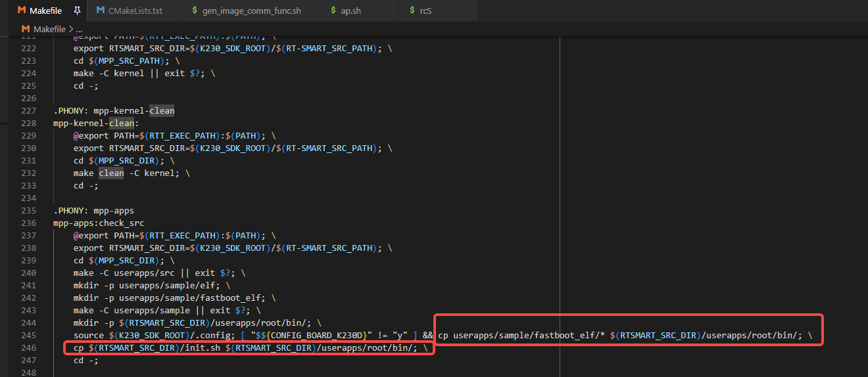Click '.PHONY: mpp-kernel-clean' line

(x=114, y=110)
